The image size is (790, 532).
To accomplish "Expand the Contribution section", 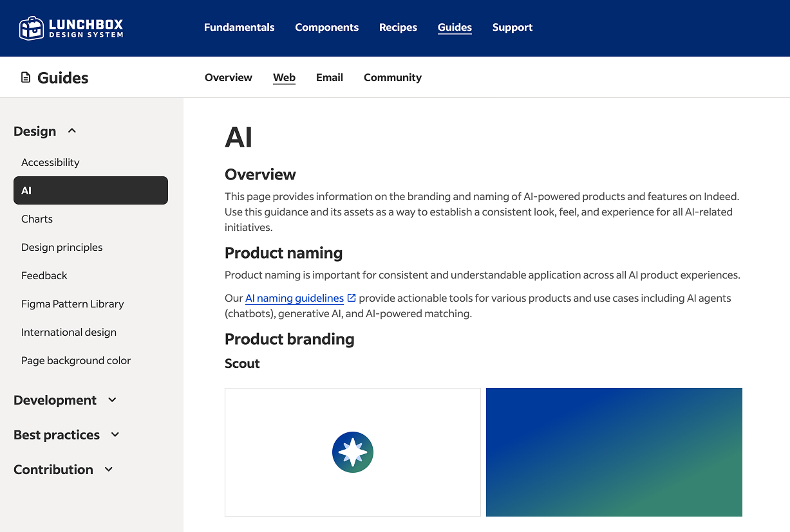I will point(63,470).
